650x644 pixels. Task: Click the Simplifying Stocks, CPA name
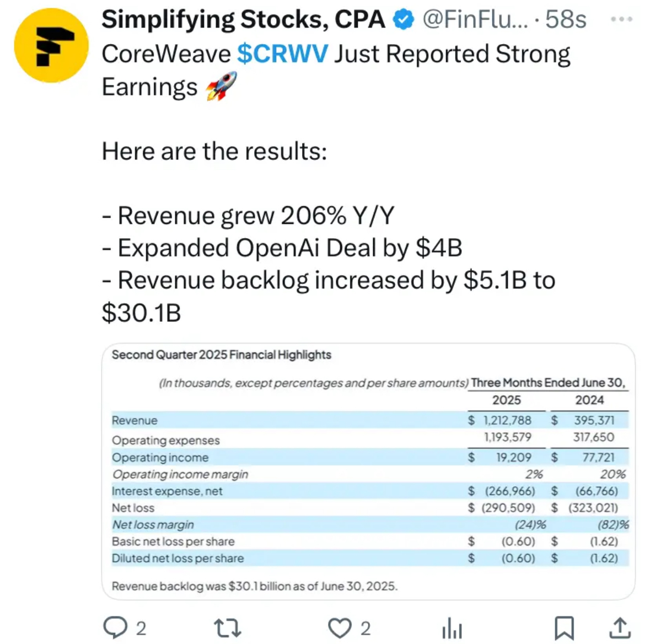[243, 19]
